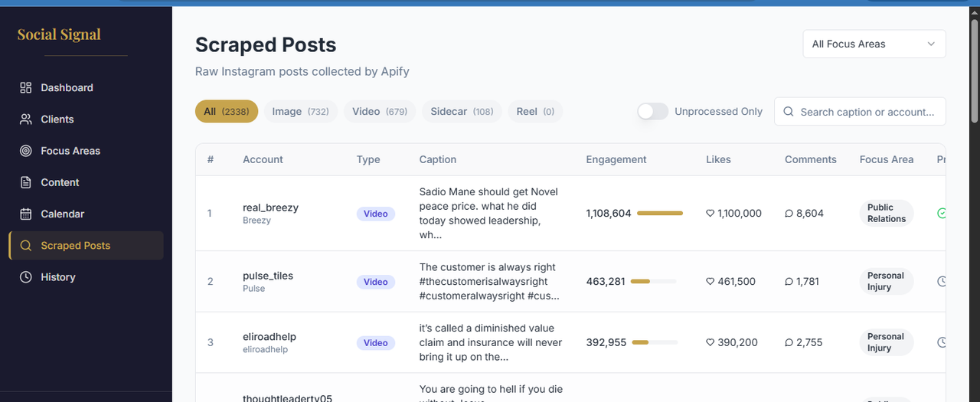This screenshot has width=980, height=402.
Task: Click the Likes column header
Action: 718,160
